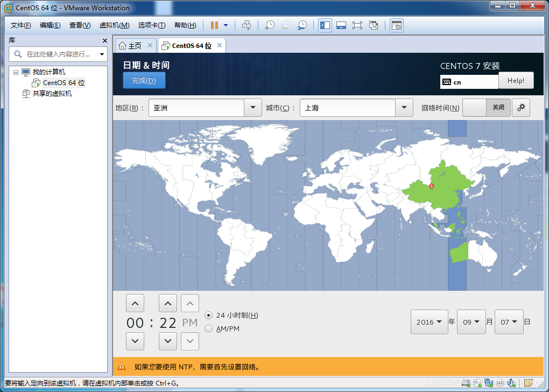This screenshot has height=392, width=549.
Task: Click the network adapter status icon
Action: coord(488,382)
